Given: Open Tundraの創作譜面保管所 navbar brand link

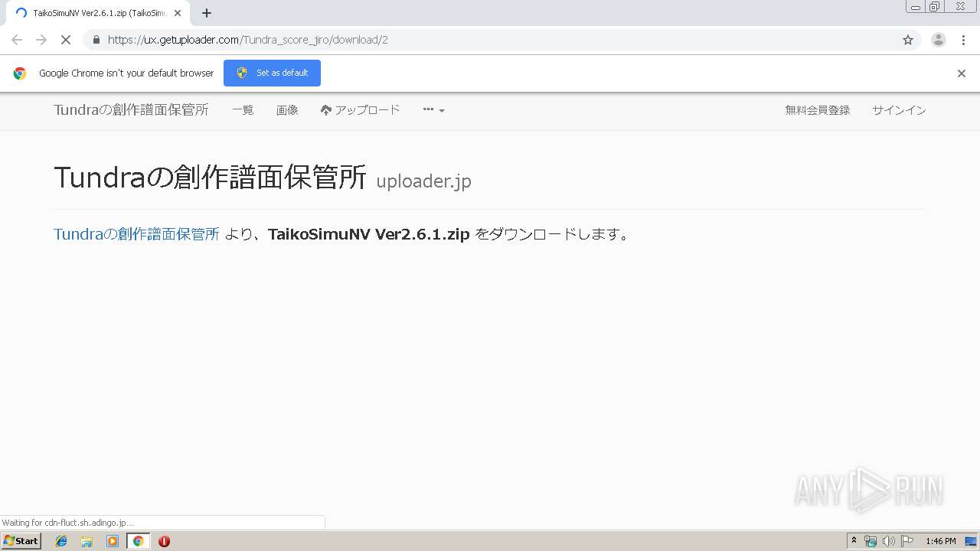Looking at the screenshot, I should (x=131, y=110).
